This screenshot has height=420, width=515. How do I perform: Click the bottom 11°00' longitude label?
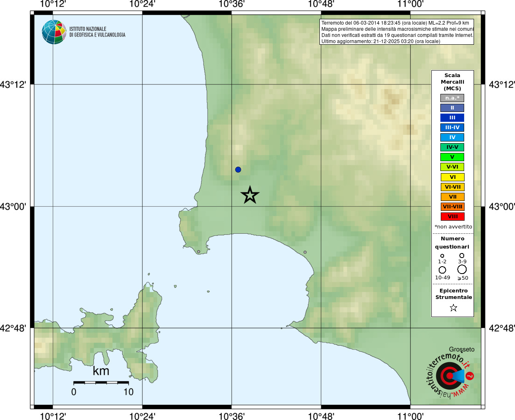(x=410, y=416)
